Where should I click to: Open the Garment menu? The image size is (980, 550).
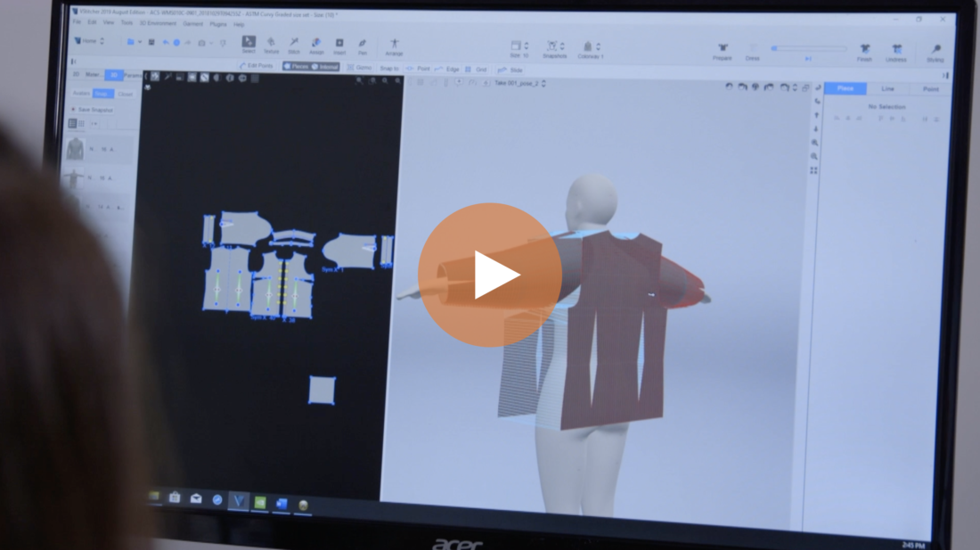tap(193, 24)
